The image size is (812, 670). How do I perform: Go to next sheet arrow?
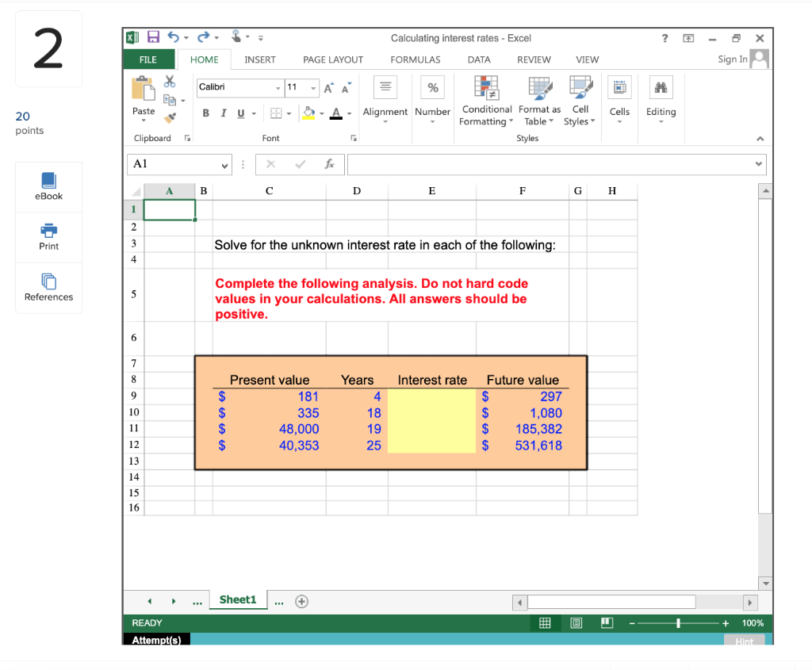coord(174,601)
